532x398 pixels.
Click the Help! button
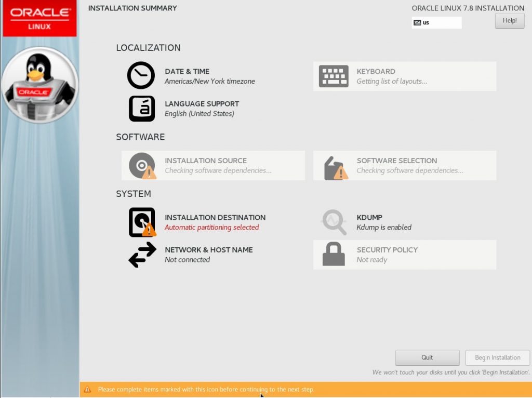pyautogui.click(x=510, y=21)
